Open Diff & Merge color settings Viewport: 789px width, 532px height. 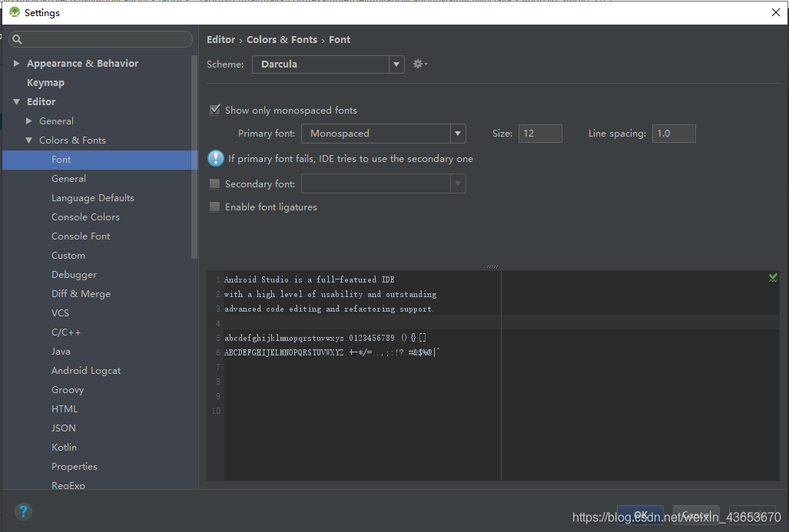tap(81, 294)
